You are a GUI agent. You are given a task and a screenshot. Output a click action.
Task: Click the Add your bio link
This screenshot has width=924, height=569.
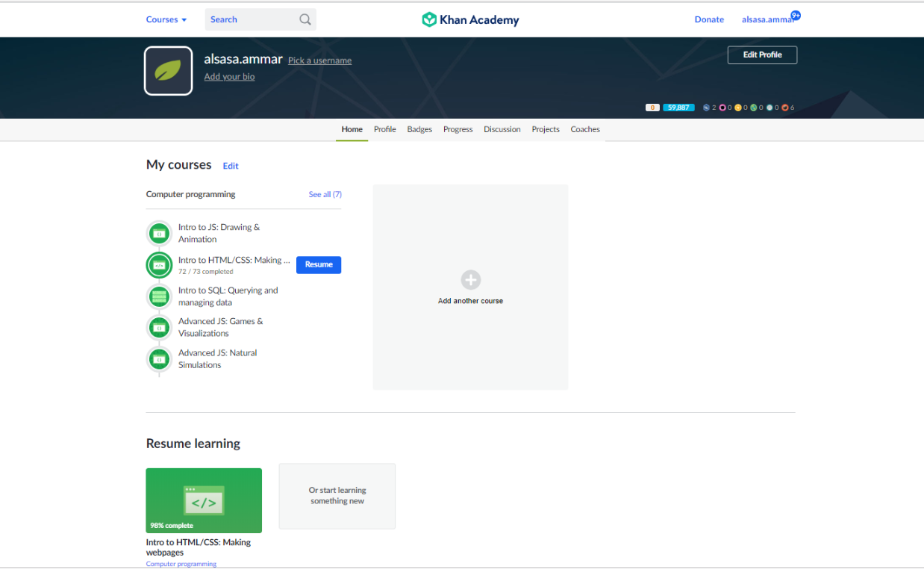pos(229,77)
